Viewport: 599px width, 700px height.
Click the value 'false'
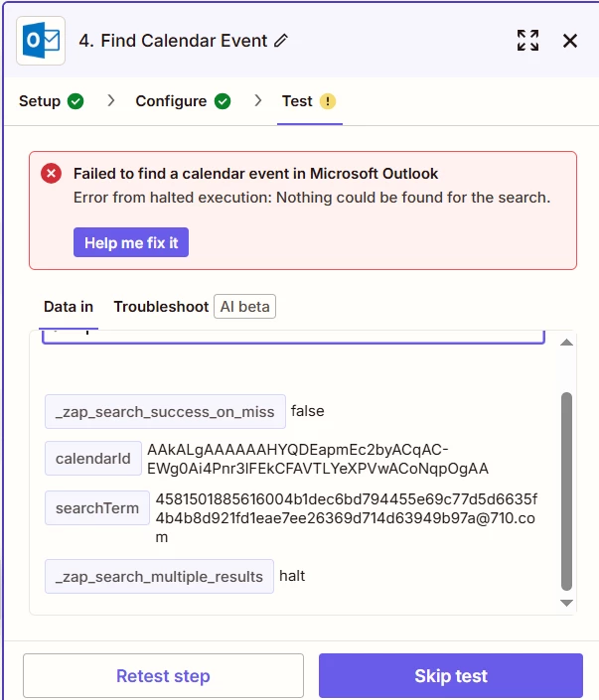(308, 411)
